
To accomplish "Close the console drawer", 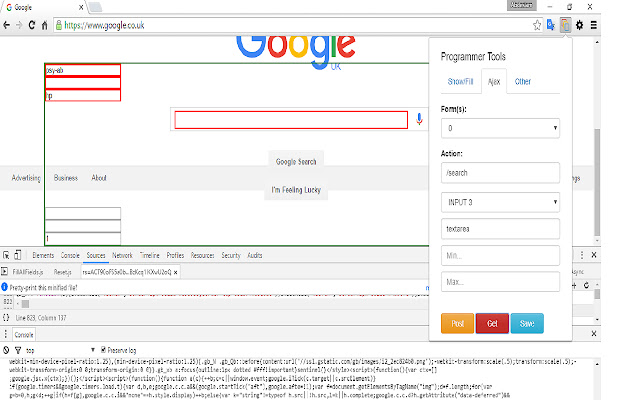I will coord(594,334).
